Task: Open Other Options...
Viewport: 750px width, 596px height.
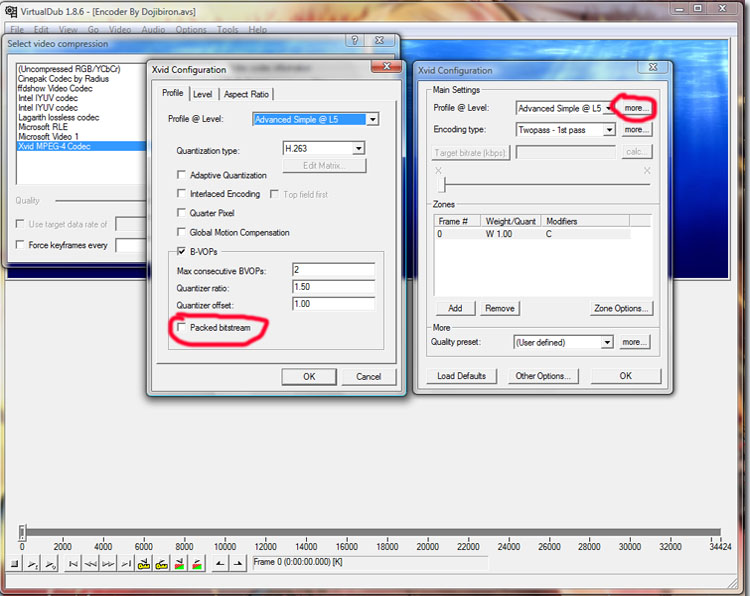Action: coord(543,376)
